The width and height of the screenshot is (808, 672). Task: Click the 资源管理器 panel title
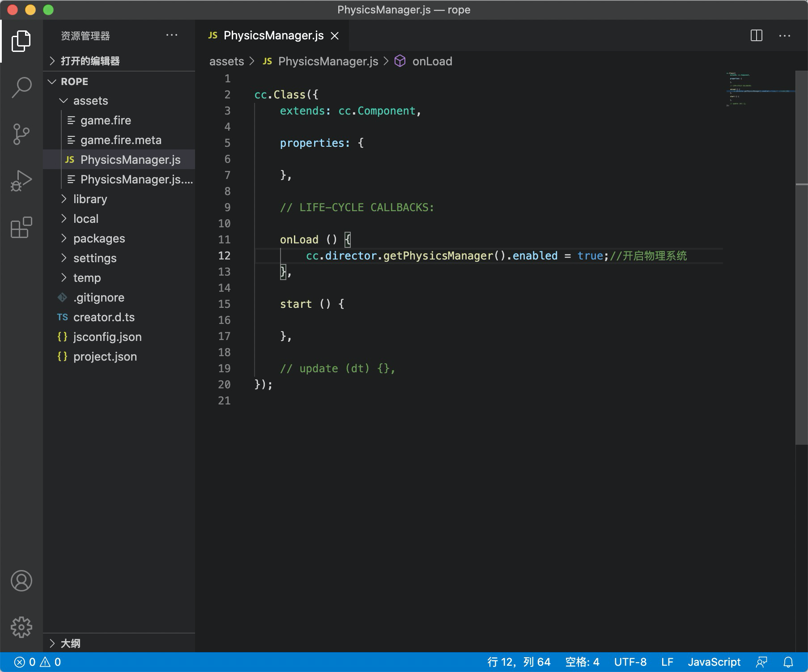click(85, 36)
